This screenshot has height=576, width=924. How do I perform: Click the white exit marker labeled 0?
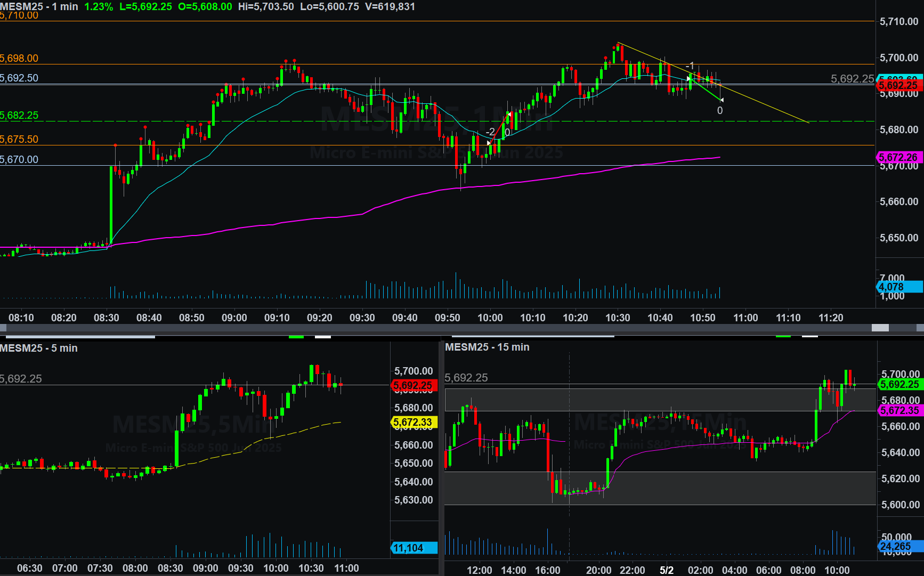pos(720,110)
